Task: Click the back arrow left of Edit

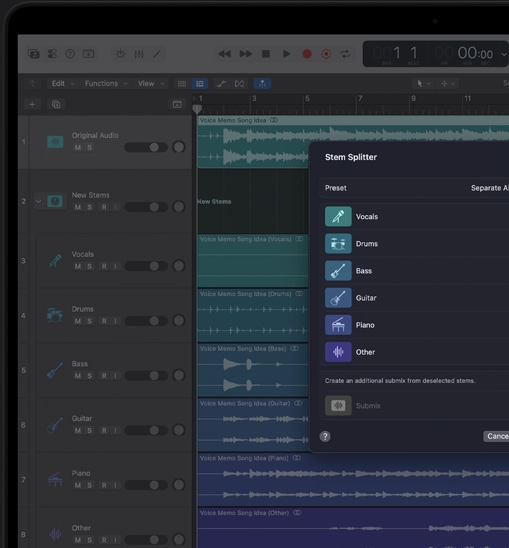Action: click(x=33, y=84)
